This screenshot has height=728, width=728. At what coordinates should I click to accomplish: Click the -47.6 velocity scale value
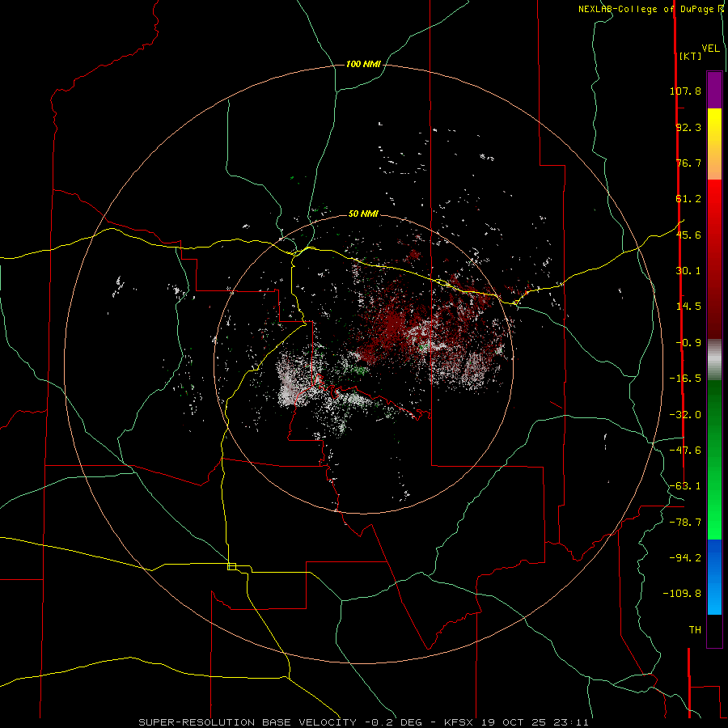point(685,451)
